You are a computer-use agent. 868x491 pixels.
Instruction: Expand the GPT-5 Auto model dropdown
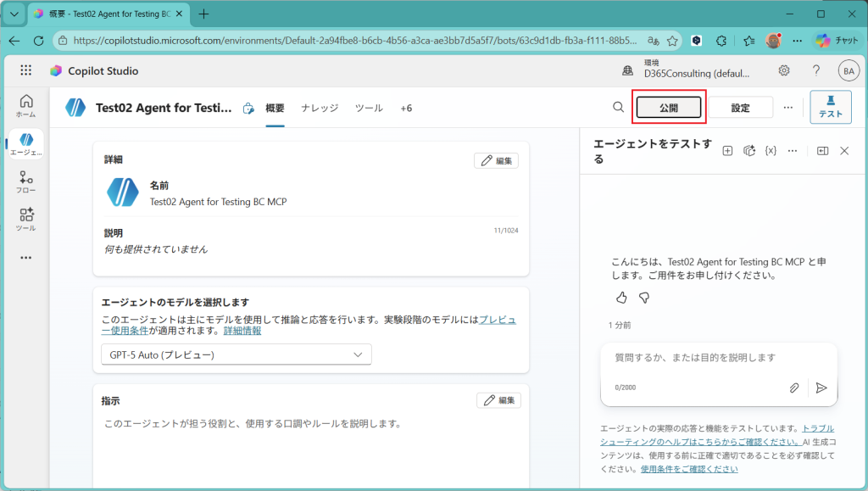(236, 354)
